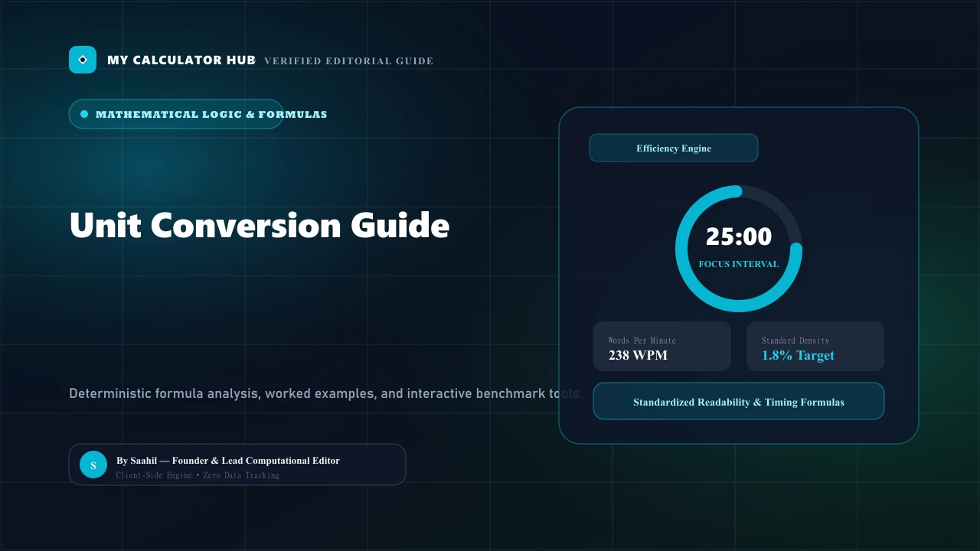
Task: Click the Efficiency Engine button
Action: tap(674, 148)
